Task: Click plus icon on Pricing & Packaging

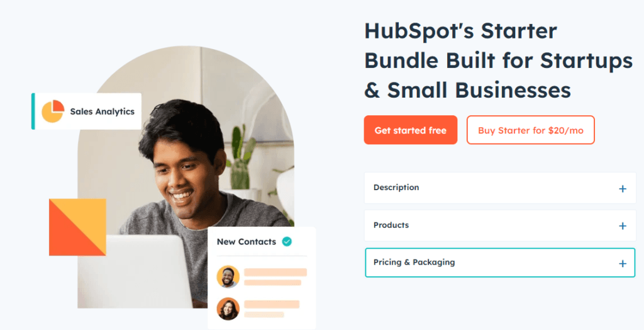Action: point(623,263)
